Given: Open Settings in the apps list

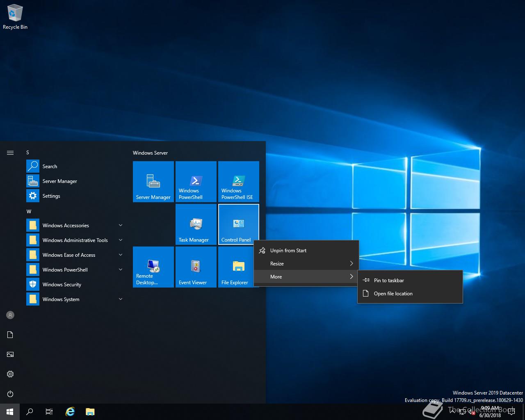Looking at the screenshot, I should 75,196.
